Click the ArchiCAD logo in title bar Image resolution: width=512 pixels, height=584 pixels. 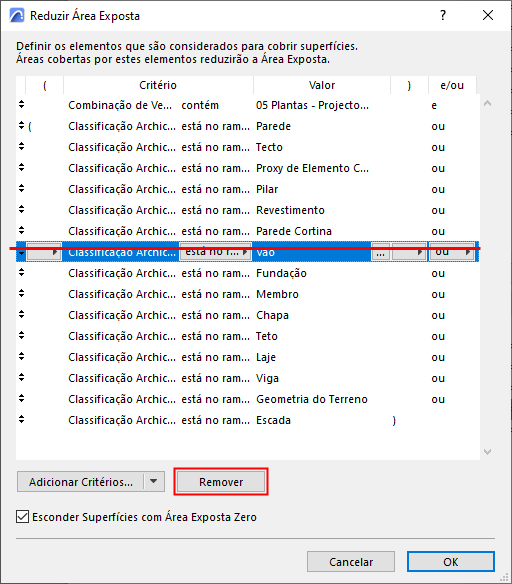point(17,15)
